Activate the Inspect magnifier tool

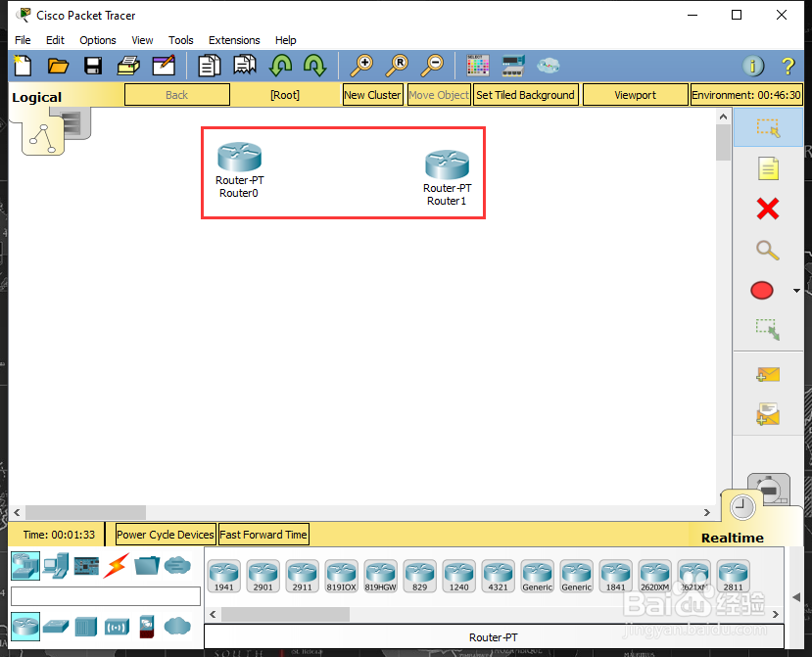pos(768,250)
